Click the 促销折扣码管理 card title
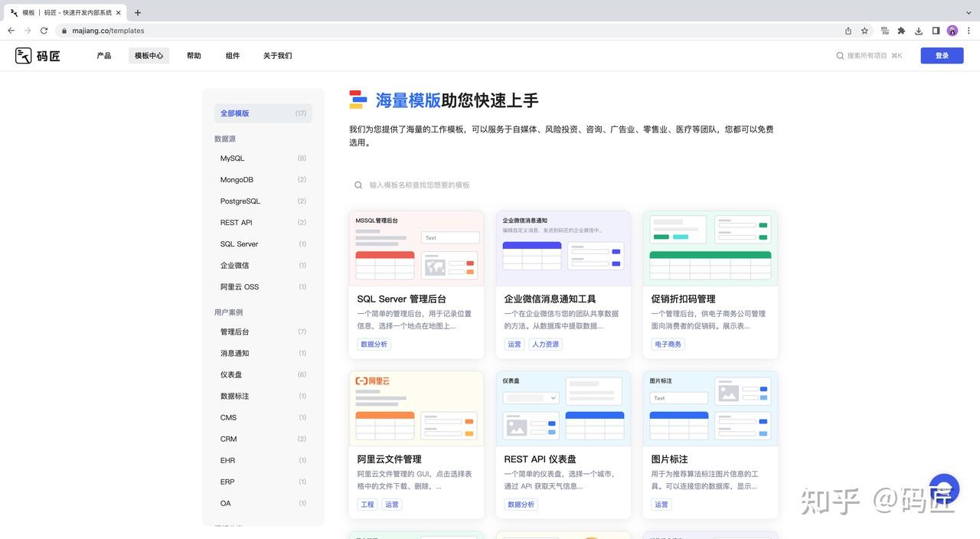Viewport: 980px width, 539px height. point(684,299)
